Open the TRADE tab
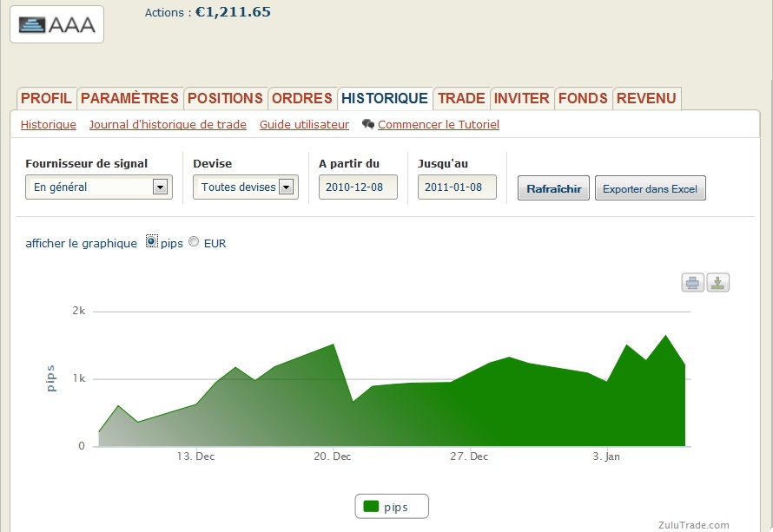 coord(461,98)
